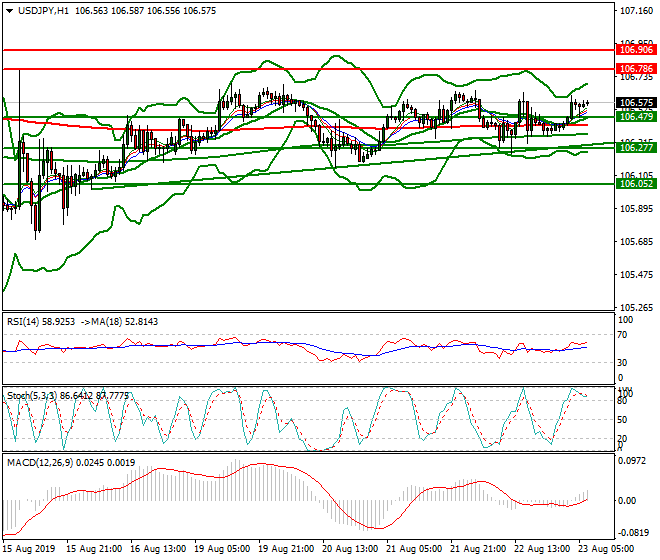This screenshot has width=660, height=560.
Task: Click the 105.265 price axis value
Action: coord(636,308)
